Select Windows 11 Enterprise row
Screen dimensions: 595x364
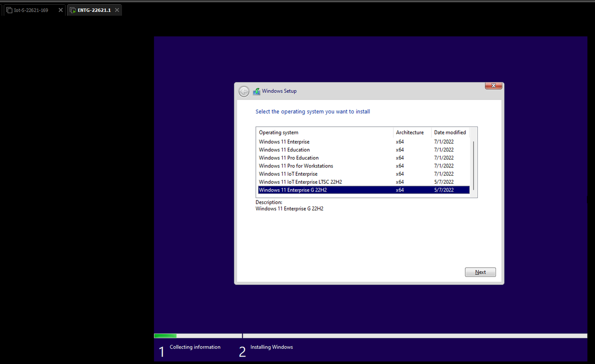pyautogui.click(x=364, y=142)
